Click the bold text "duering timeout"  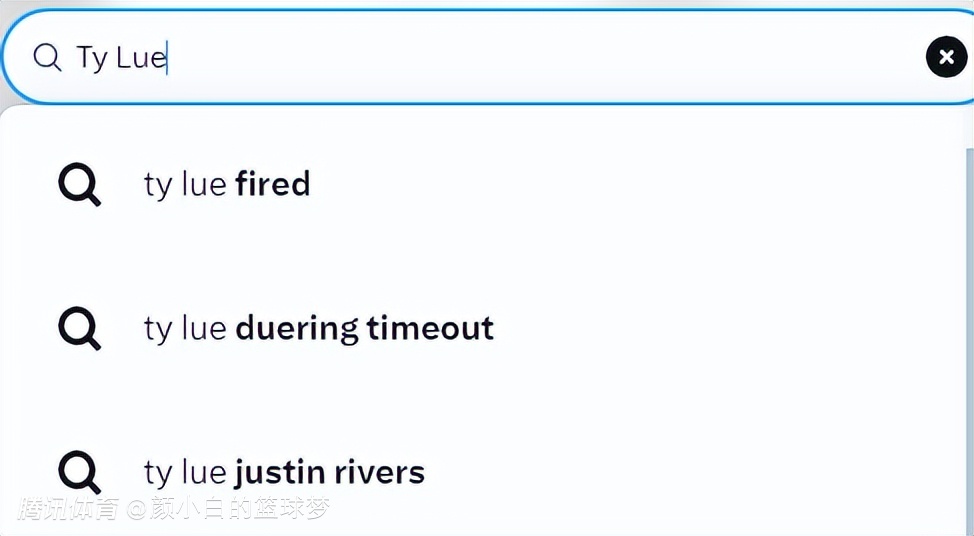click(365, 328)
